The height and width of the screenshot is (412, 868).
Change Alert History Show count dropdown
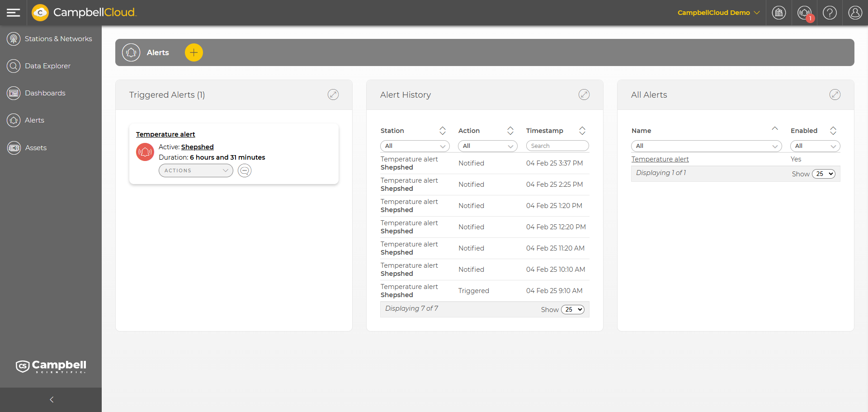573,310
